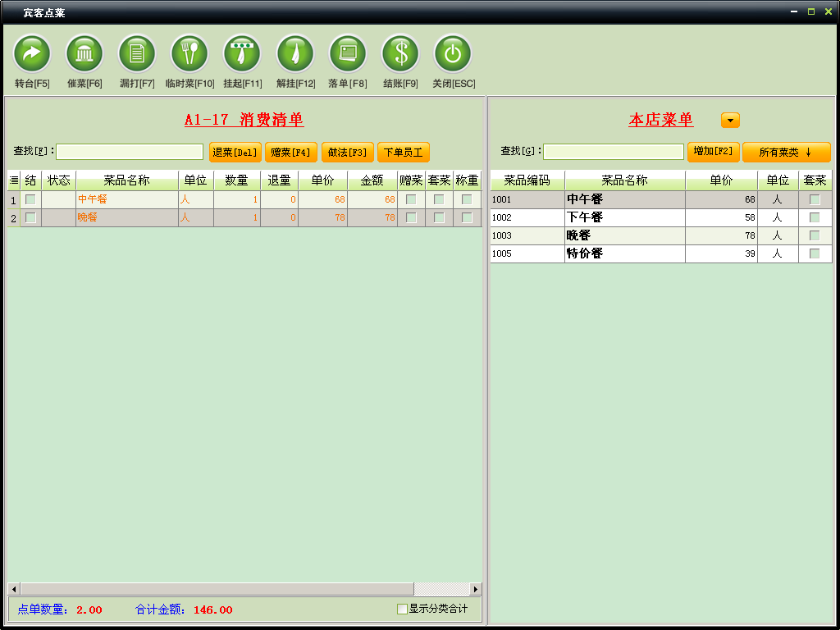This screenshot has width=840, height=630.
Task: Toggle 套菜 checkbox for menu item 1002 下午餐
Action: coord(815,217)
